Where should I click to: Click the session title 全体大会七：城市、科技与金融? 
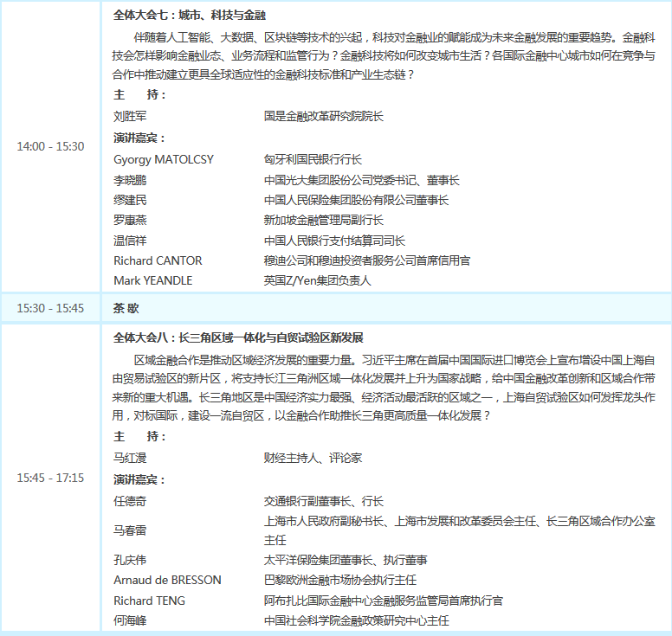pos(190,16)
